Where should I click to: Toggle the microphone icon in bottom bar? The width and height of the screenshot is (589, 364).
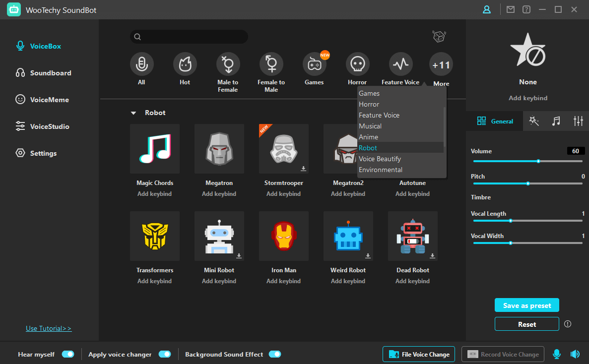click(557, 354)
